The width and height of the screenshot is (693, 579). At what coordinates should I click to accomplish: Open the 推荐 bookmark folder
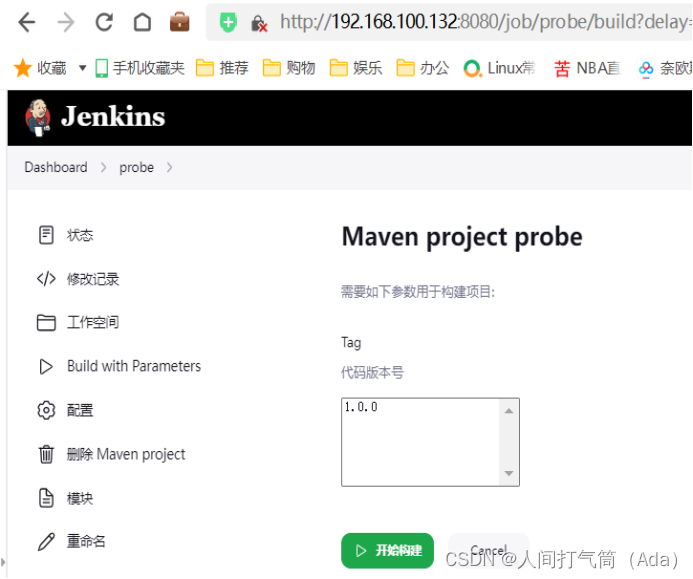coord(222,68)
